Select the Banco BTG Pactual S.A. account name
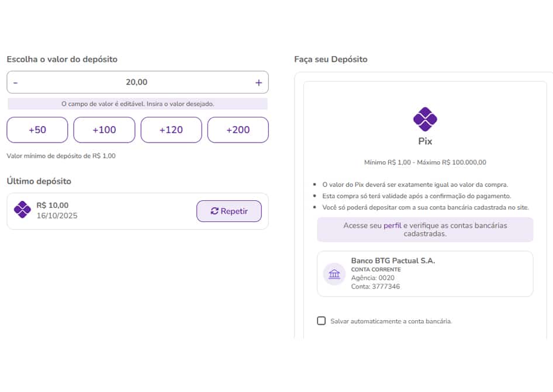The height and width of the screenshot is (392, 553). click(x=393, y=261)
